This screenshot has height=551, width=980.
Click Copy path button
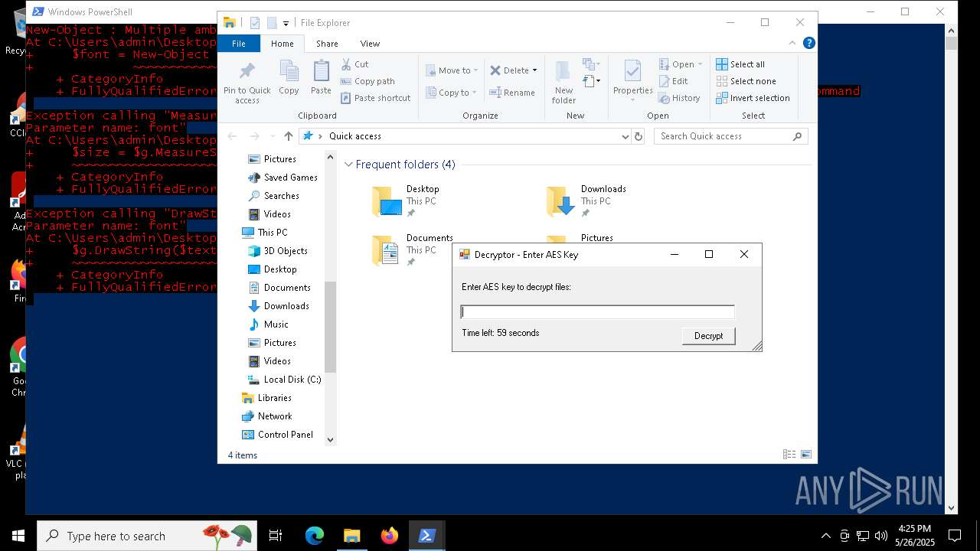point(367,81)
